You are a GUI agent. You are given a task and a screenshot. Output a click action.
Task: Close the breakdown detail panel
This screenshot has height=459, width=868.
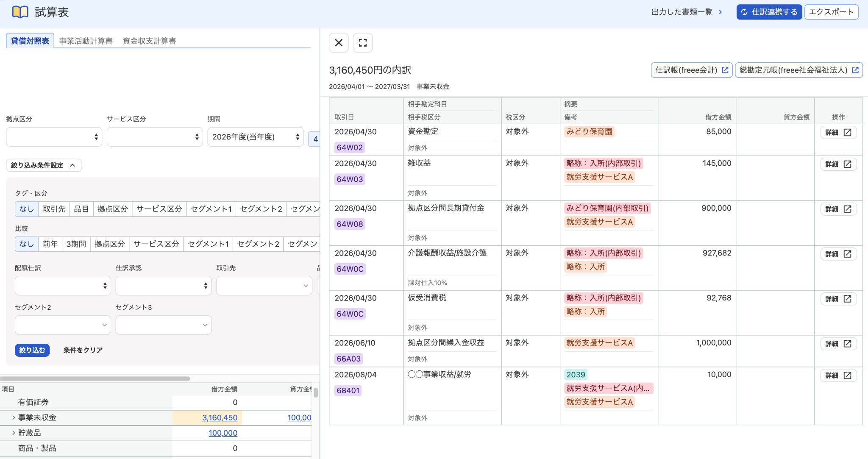coord(339,43)
